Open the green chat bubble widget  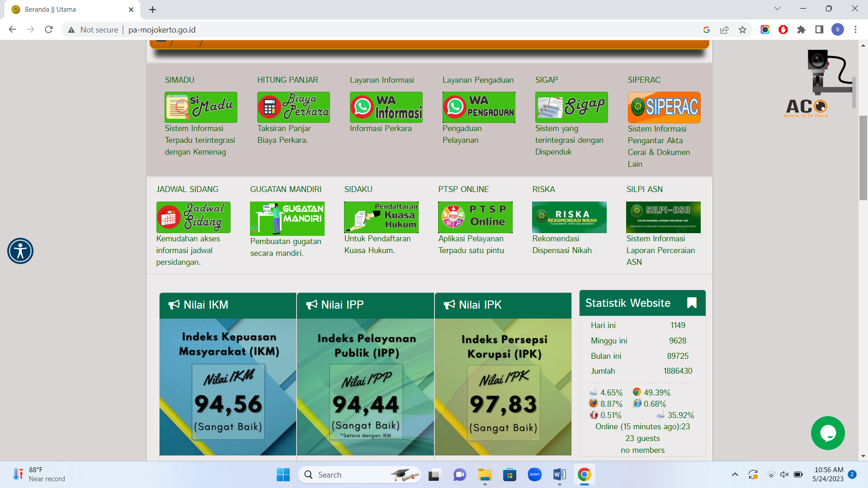click(x=828, y=433)
